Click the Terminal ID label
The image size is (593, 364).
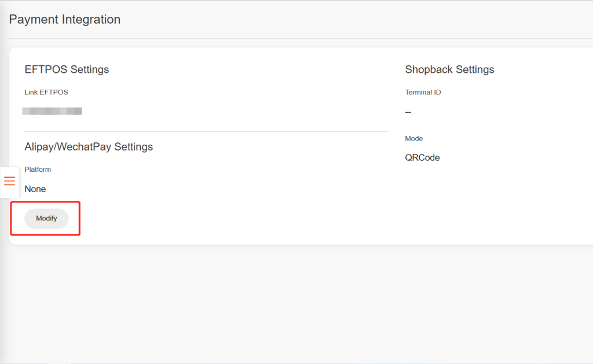[x=423, y=92]
